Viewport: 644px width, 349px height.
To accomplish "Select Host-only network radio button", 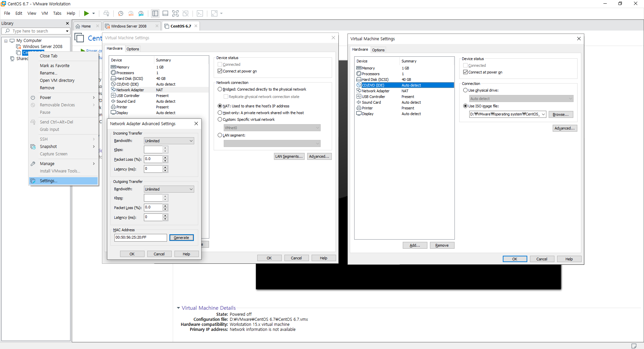I will 220,113.
